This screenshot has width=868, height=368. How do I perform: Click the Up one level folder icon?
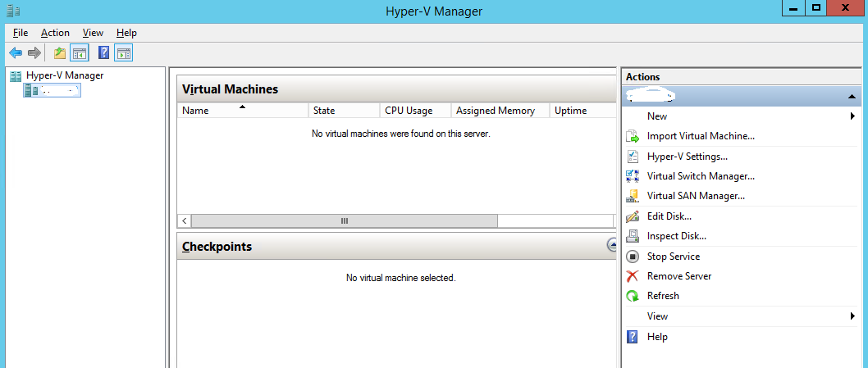pyautogui.click(x=60, y=53)
